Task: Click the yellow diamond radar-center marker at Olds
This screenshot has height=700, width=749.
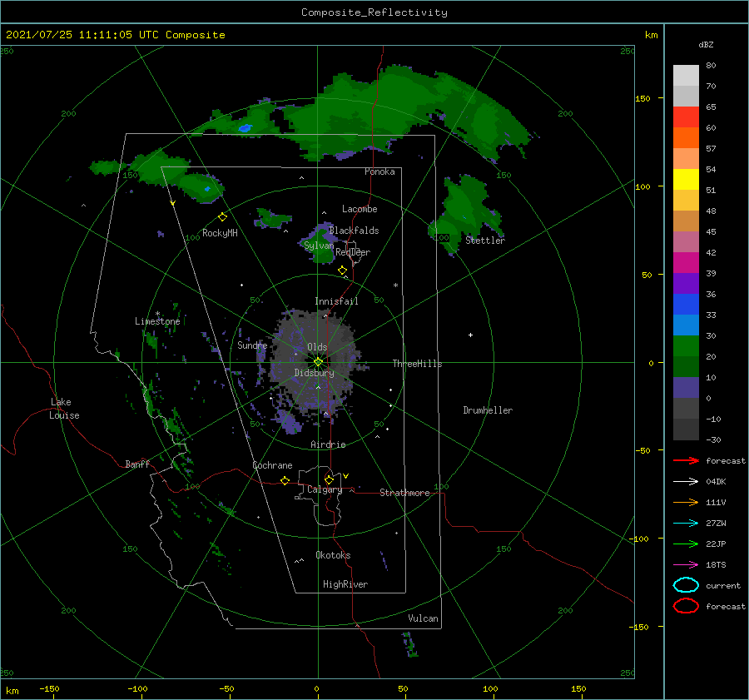Action: coord(318,362)
